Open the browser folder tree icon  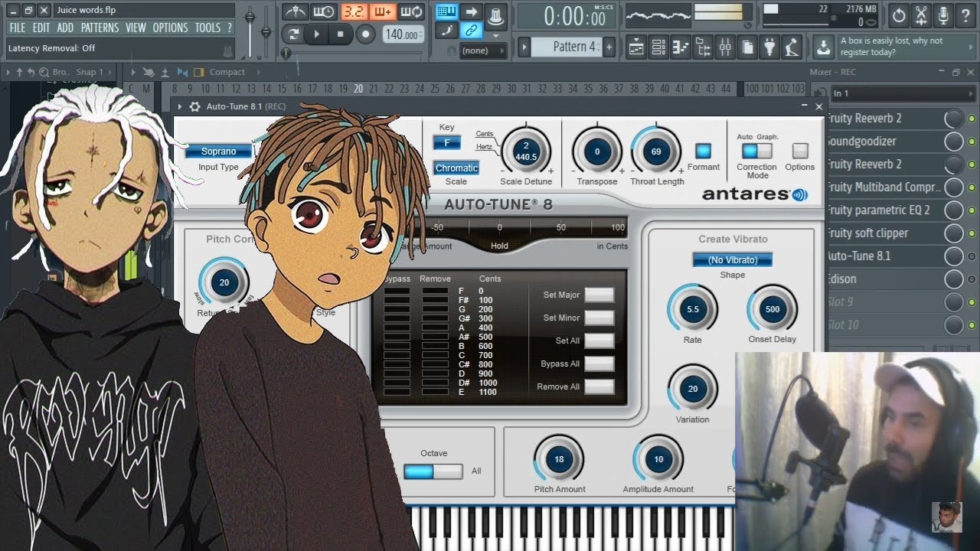pos(702,47)
